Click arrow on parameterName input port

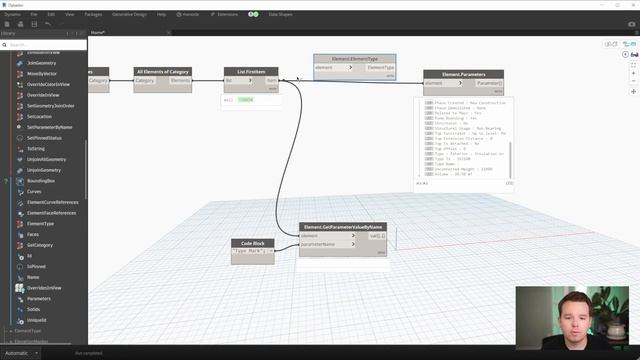(x=353, y=244)
